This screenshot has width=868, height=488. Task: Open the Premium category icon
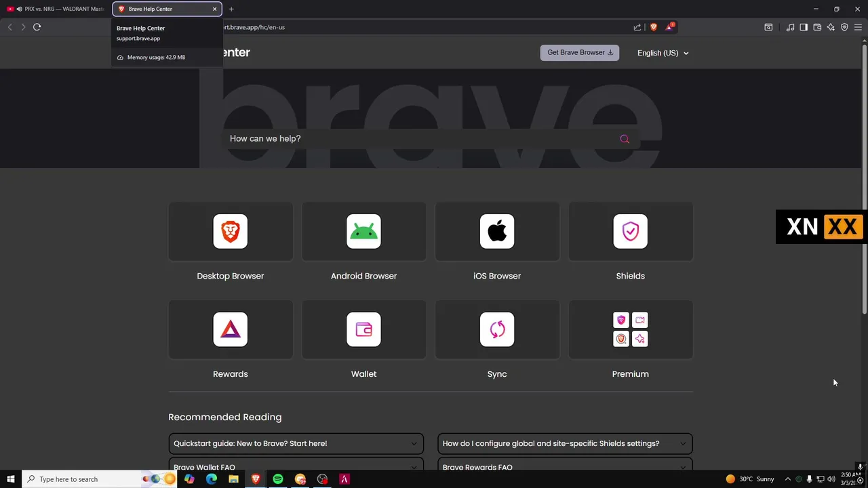(x=631, y=329)
